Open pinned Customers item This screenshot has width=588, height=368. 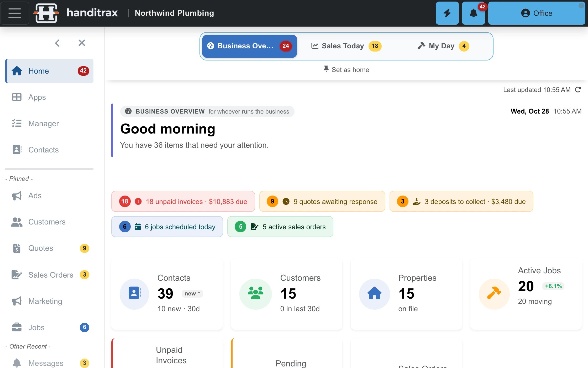[50, 222]
